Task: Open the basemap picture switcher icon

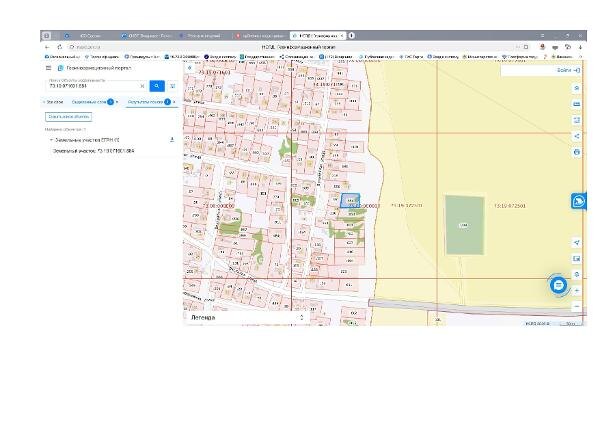Action: point(577,259)
